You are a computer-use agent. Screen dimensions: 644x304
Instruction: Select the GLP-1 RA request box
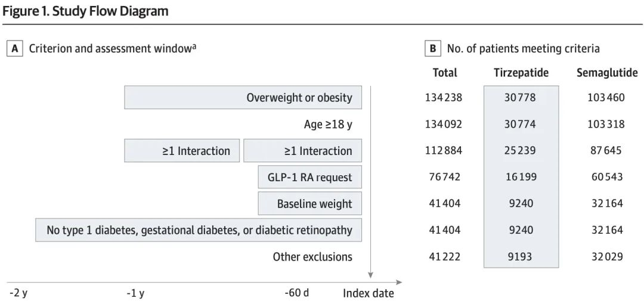click(x=309, y=177)
